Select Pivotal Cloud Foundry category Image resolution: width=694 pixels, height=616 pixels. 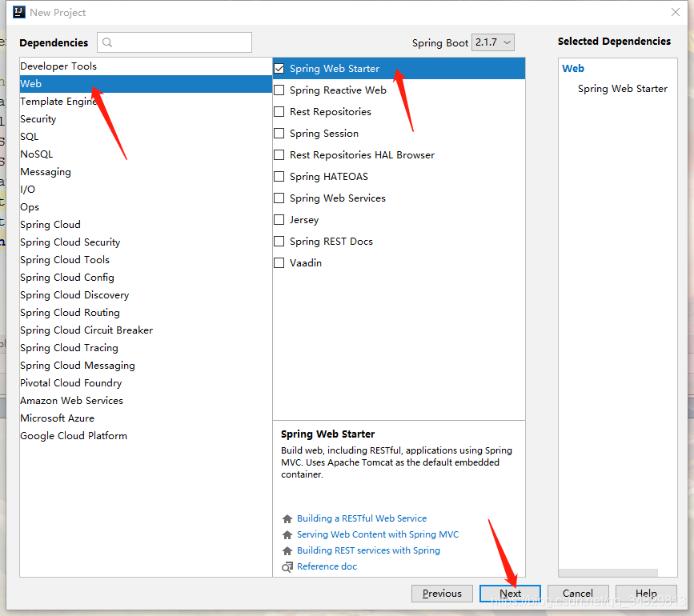coord(146,383)
